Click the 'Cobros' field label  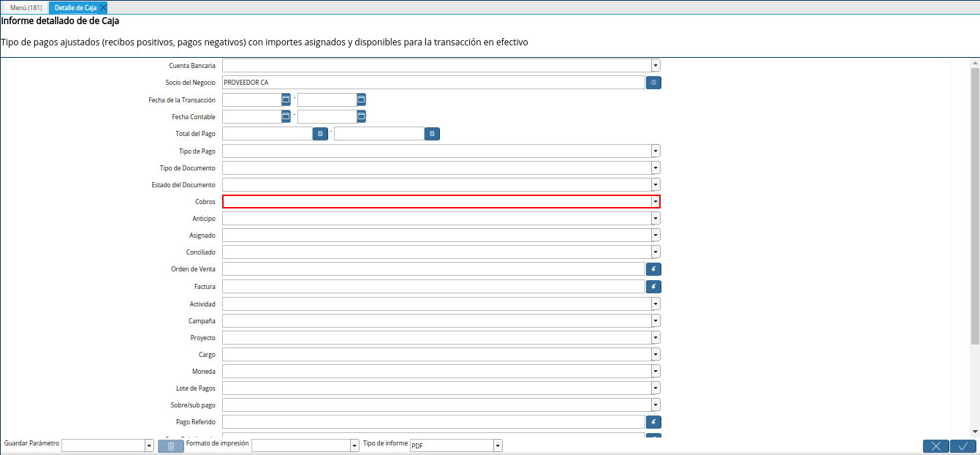pyautogui.click(x=205, y=201)
